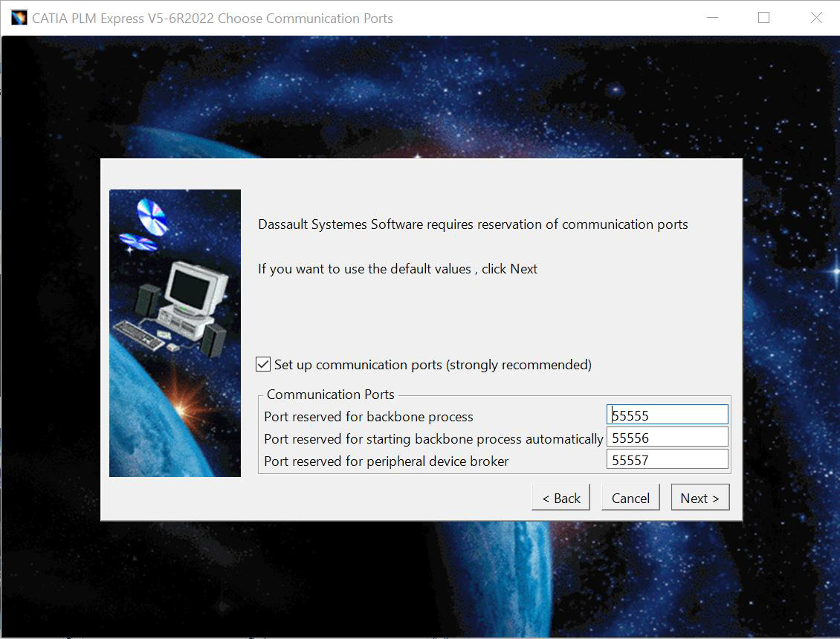Cancel the installation
Image resolution: width=840 pixels, height=639 pixels.
[630, 498]
